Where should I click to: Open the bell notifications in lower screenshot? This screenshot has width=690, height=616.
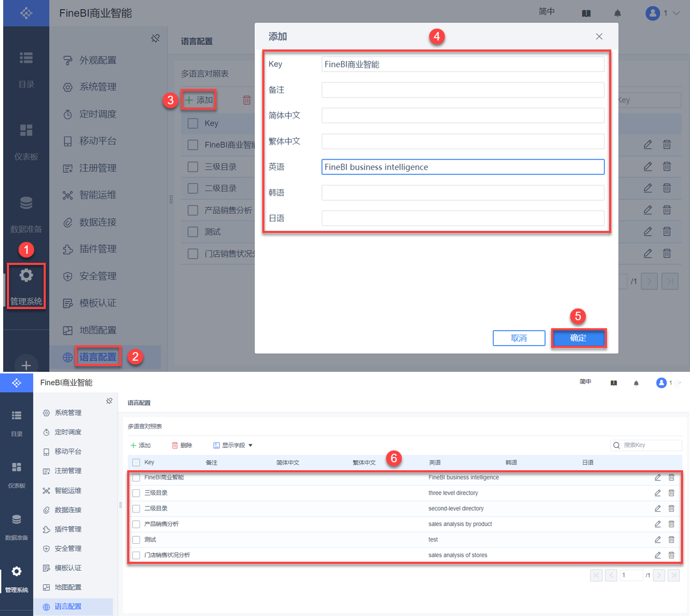point(636,383)
